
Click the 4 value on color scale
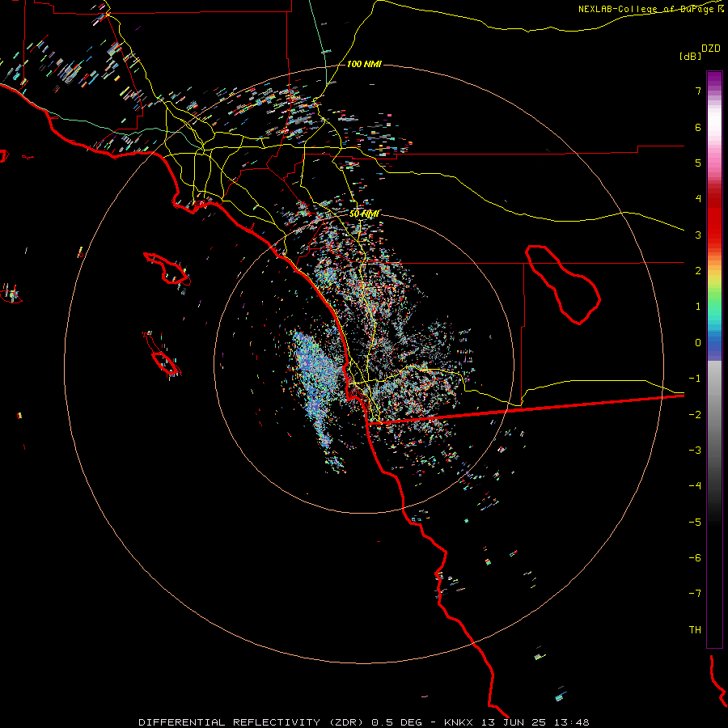click(698, 199)
